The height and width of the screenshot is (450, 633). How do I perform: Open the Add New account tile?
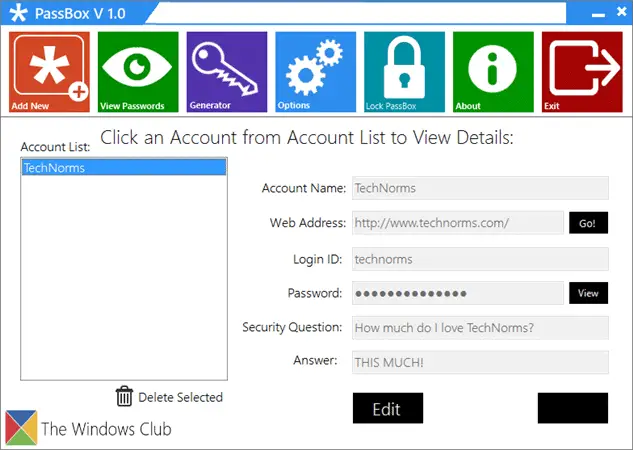tap(49, 72)
